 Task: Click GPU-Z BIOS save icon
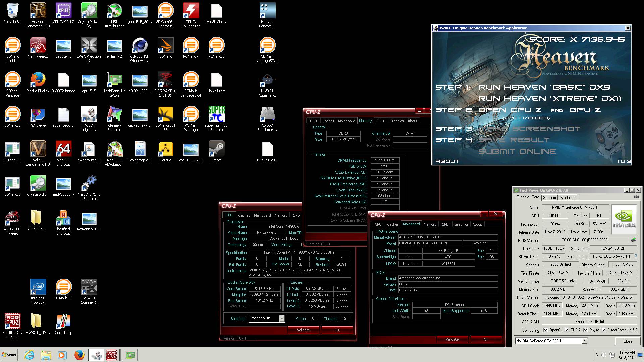click(633, 240)
